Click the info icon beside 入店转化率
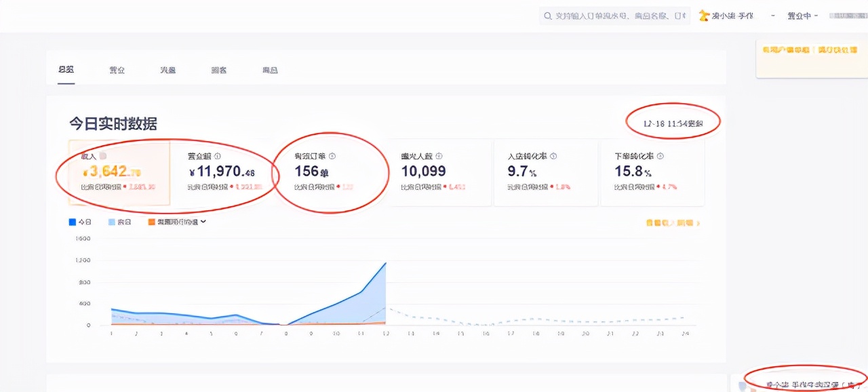Screen dimensions: 868x392 (x=553, y=155)
